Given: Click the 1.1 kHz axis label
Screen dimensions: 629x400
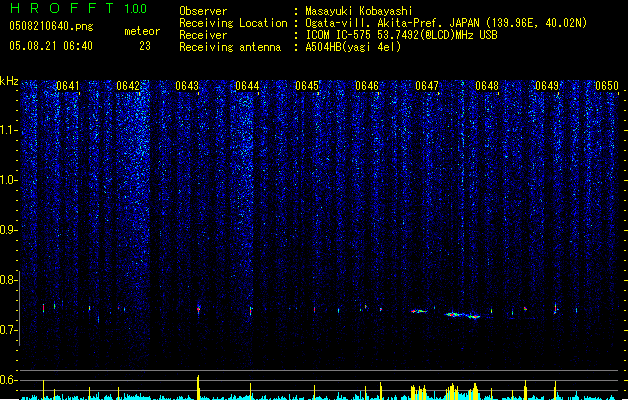Looking at the screenshot, I should coord(9,130).
